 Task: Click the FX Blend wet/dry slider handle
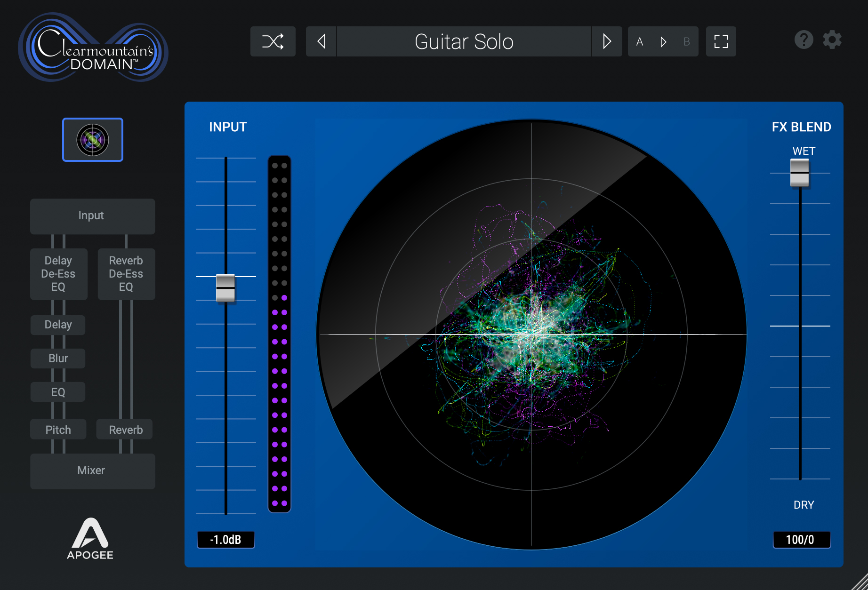800,173
